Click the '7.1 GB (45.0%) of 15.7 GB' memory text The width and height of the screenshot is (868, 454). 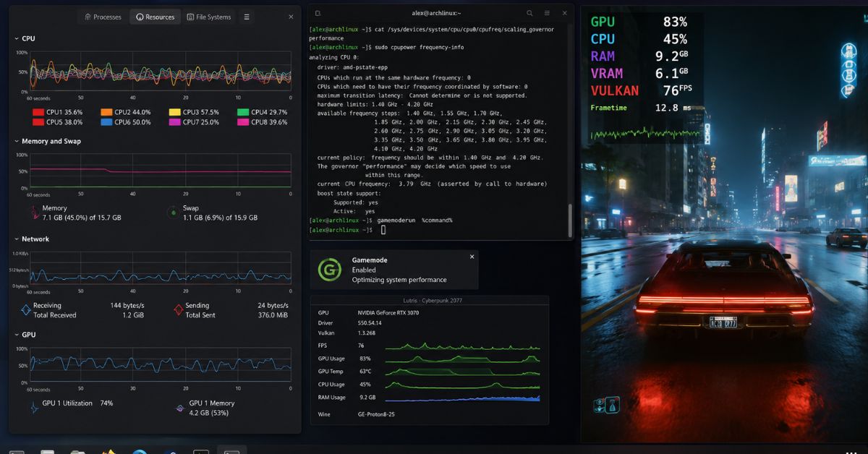pyautogui.click(x=82, y=218)
